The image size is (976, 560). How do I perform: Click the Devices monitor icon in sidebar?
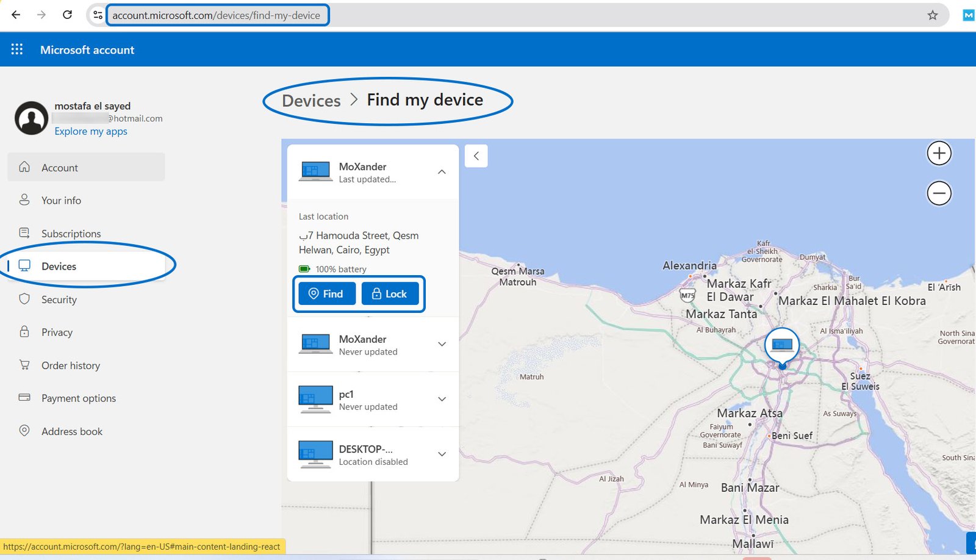24,265
